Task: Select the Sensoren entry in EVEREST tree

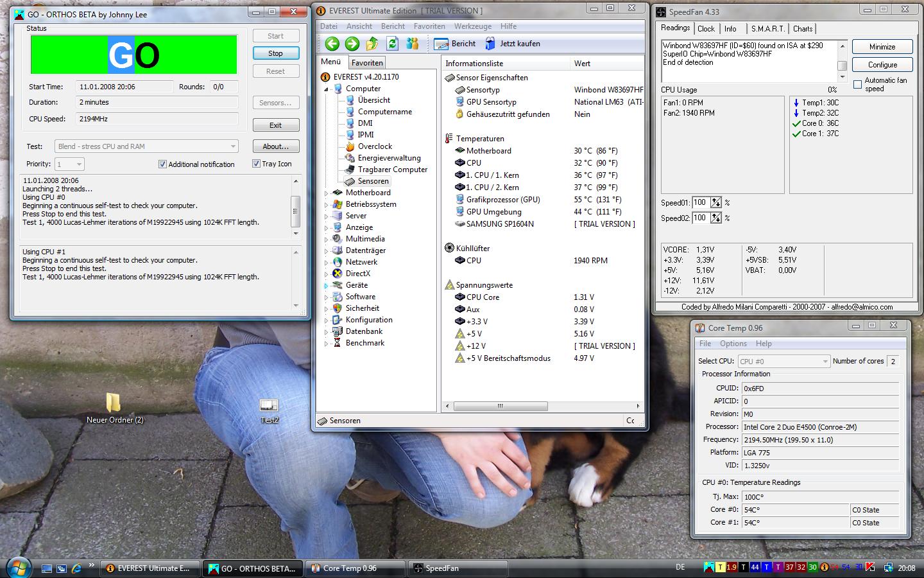Action: point(373,181)
